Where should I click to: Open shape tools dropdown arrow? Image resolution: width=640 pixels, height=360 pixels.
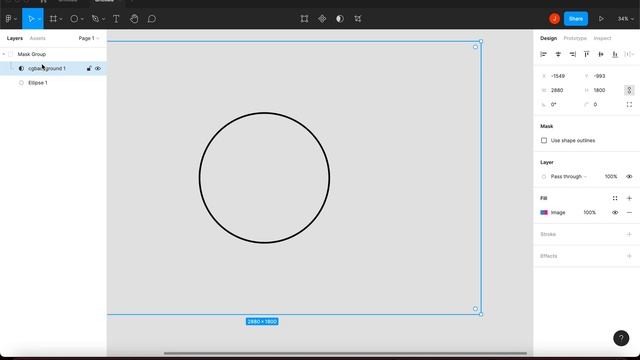click(x=82, y=19)
